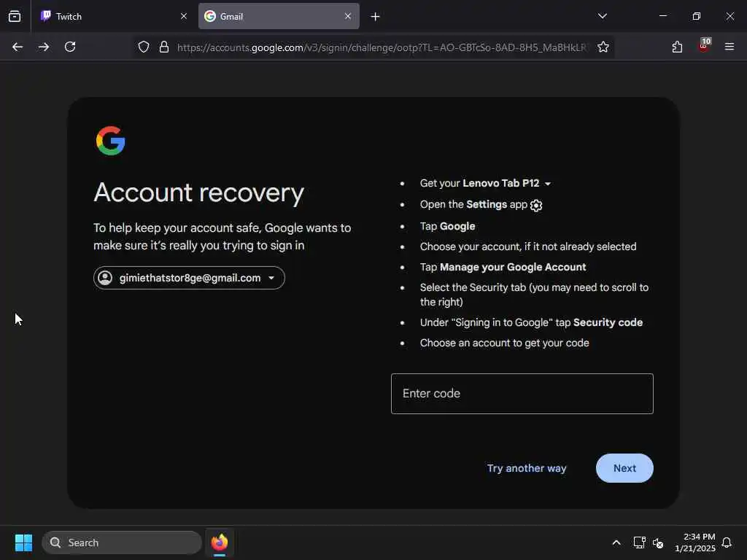Open the clock showing 2:34 PM
The width and height of the screenshot is (747, 560).
(x=695, y=542)
